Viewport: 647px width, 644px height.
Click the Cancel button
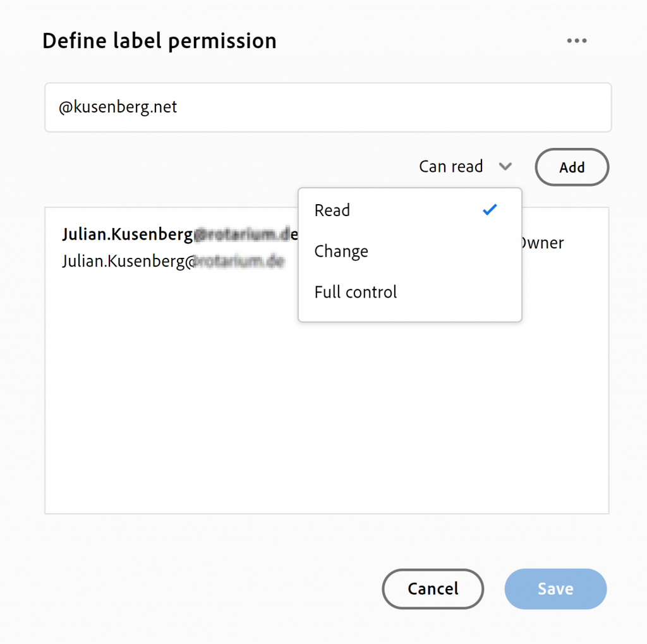(433, 589)
